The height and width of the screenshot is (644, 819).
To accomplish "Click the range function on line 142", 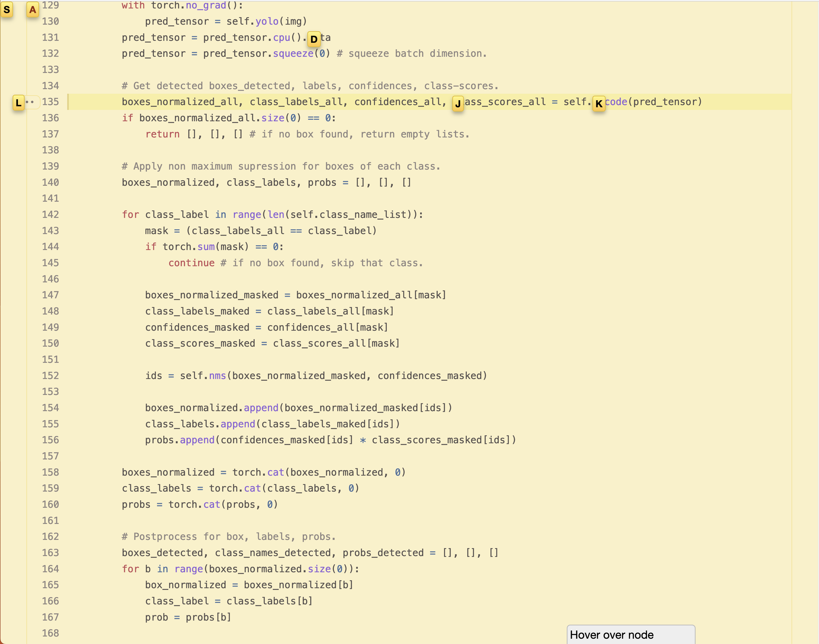I will [x=247, y=215].
